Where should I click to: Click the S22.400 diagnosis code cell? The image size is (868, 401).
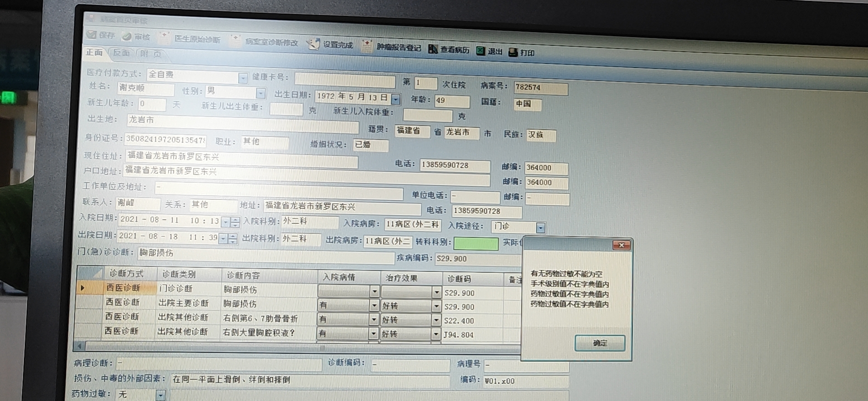pos(473,321)
